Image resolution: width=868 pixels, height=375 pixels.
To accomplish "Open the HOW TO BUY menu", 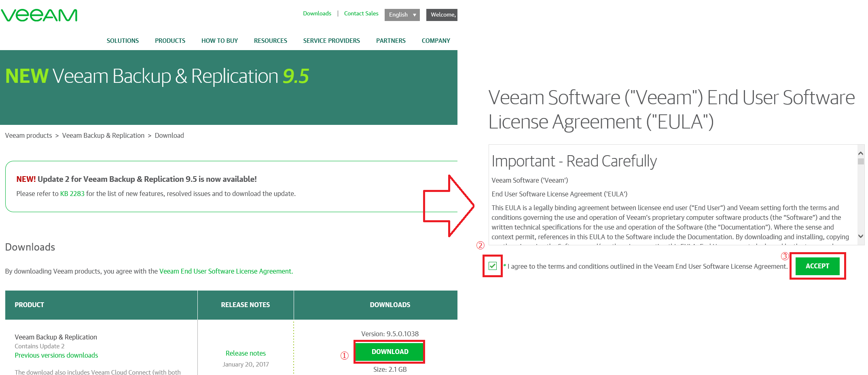I will pyautogui.click(x=220, y=41).
